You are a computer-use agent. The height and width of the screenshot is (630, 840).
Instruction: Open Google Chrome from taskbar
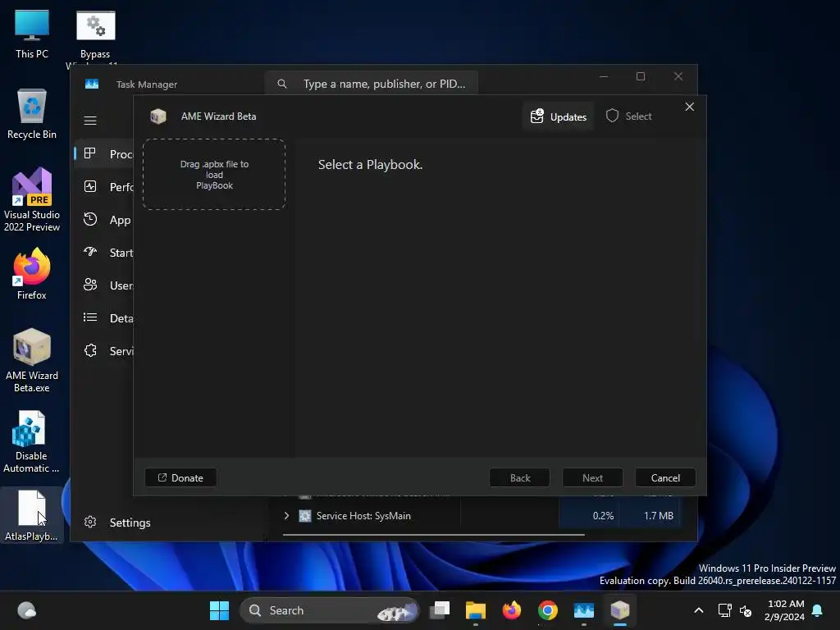click(547, 610)
